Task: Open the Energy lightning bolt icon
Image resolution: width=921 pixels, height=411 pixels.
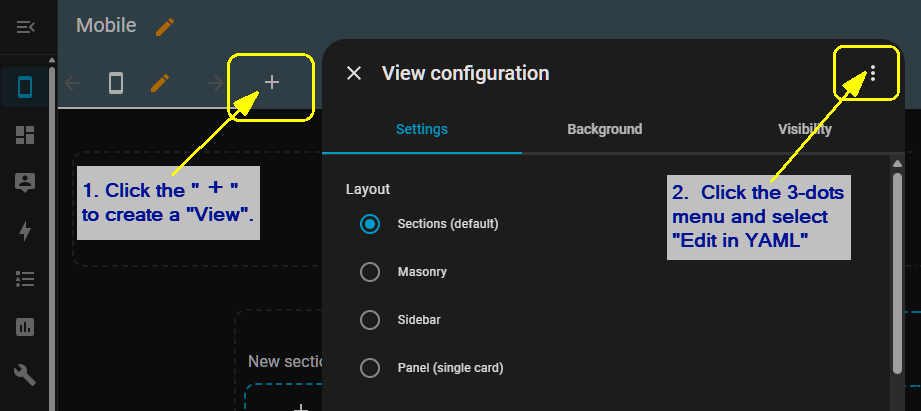Action: [x=25, y=231]
